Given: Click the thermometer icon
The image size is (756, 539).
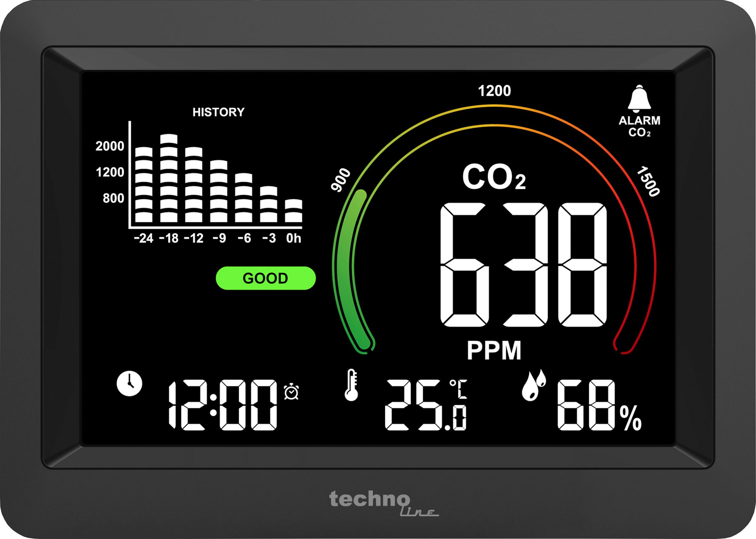Looking at the screenshot, I should coord(351,385).
